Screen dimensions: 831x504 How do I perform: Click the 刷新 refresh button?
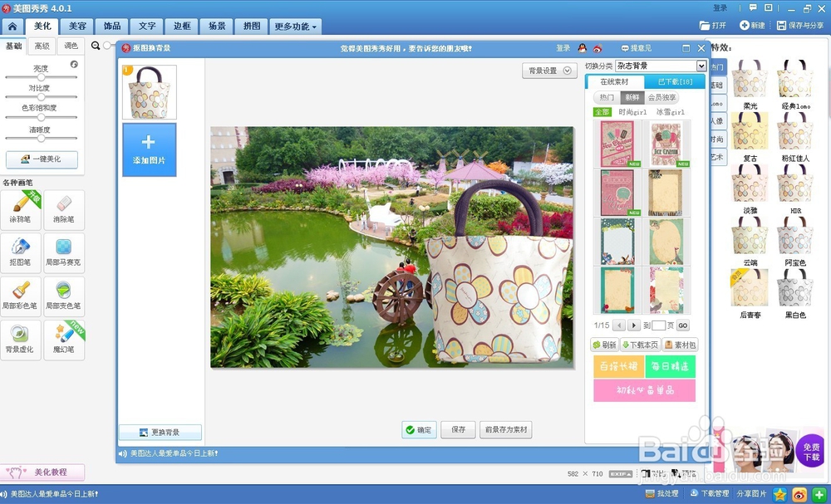tap(605, 345)
